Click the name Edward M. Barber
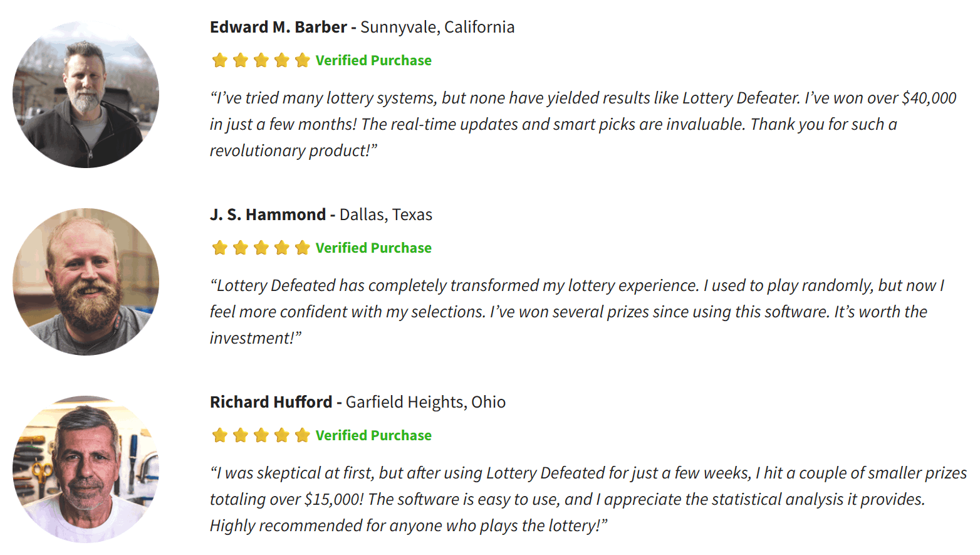980x555 pixels. click(x=278, y=27)
